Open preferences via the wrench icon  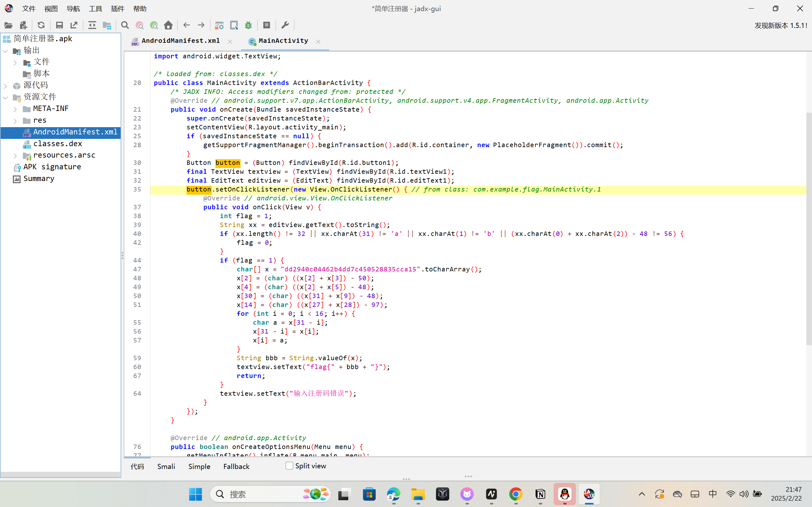tap(285, 25)
